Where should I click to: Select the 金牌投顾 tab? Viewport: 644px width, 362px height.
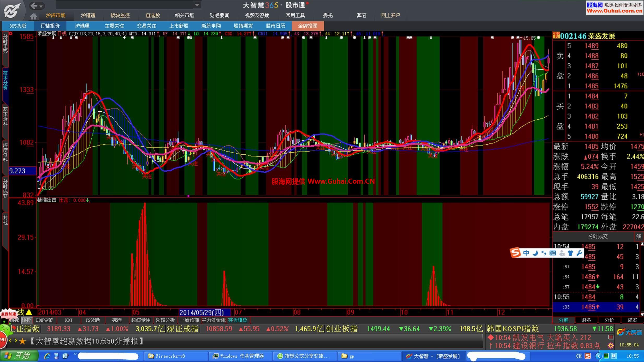[308, 26]
